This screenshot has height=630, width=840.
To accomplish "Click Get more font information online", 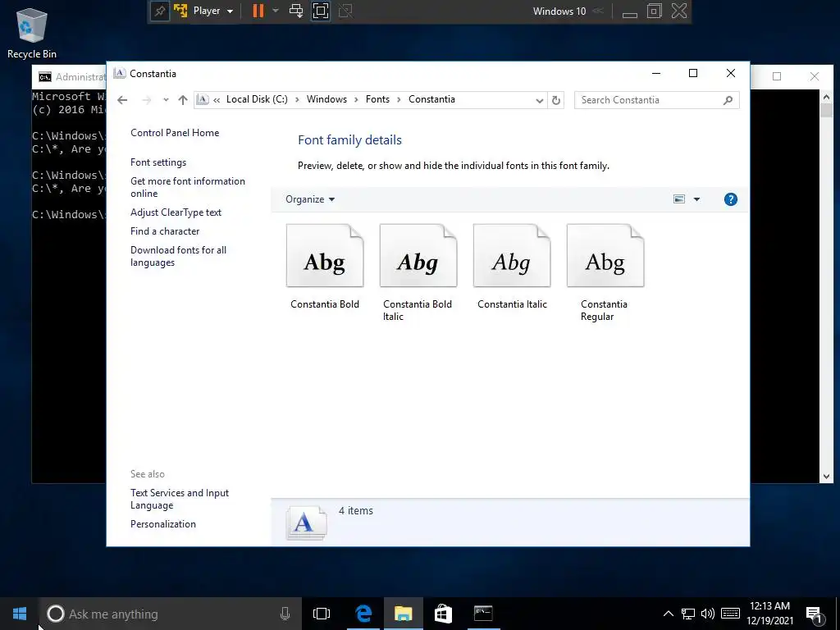I will [188, 188].
